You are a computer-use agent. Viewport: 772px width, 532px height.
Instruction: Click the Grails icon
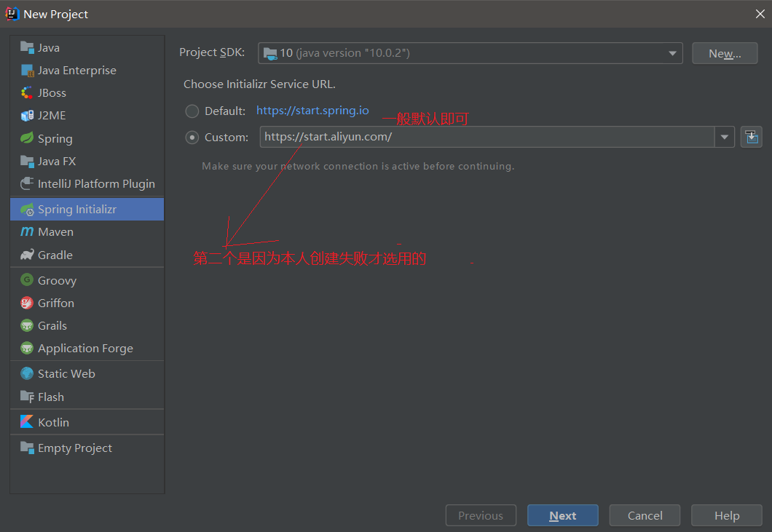point(27,326)
